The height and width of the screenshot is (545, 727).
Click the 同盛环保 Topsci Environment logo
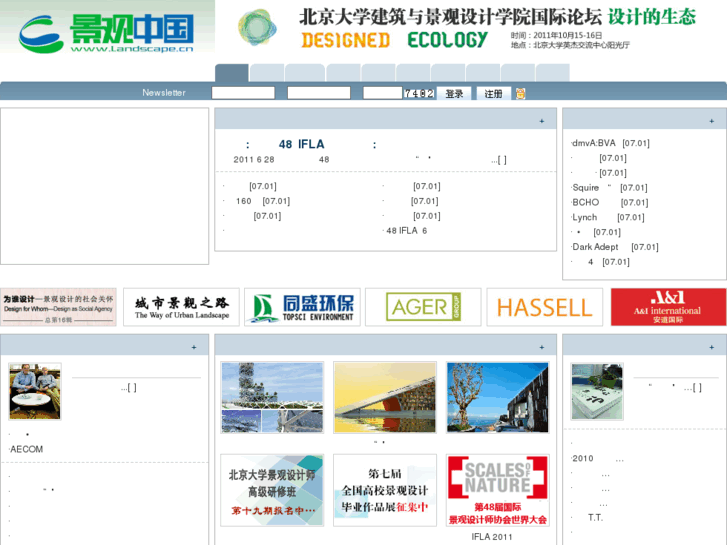coord(302,307)
